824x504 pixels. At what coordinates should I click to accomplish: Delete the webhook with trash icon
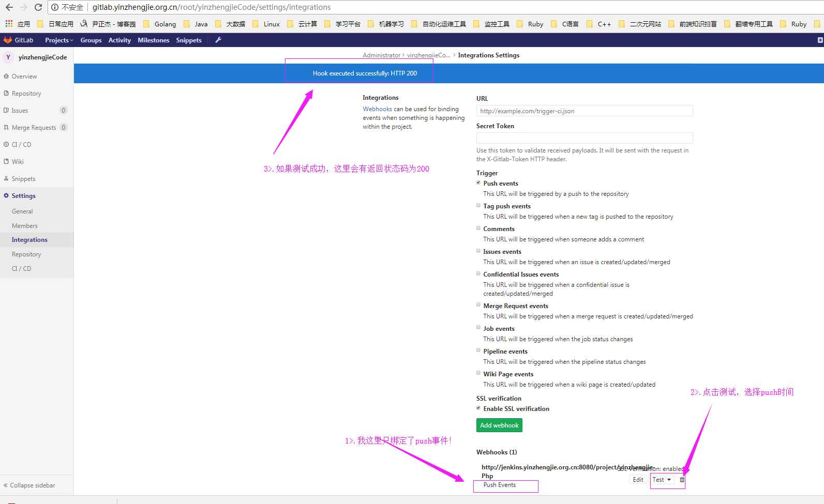[x=682, y=480]
